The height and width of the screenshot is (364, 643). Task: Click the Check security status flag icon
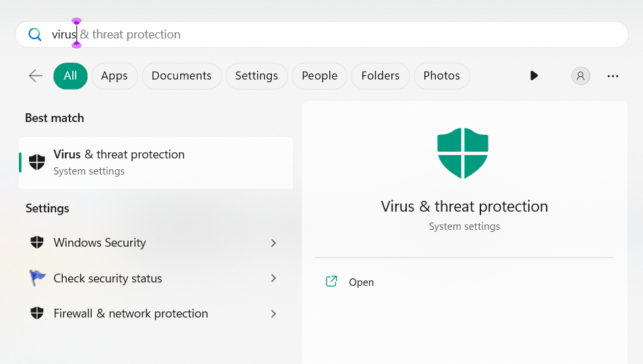pos(37,278)
